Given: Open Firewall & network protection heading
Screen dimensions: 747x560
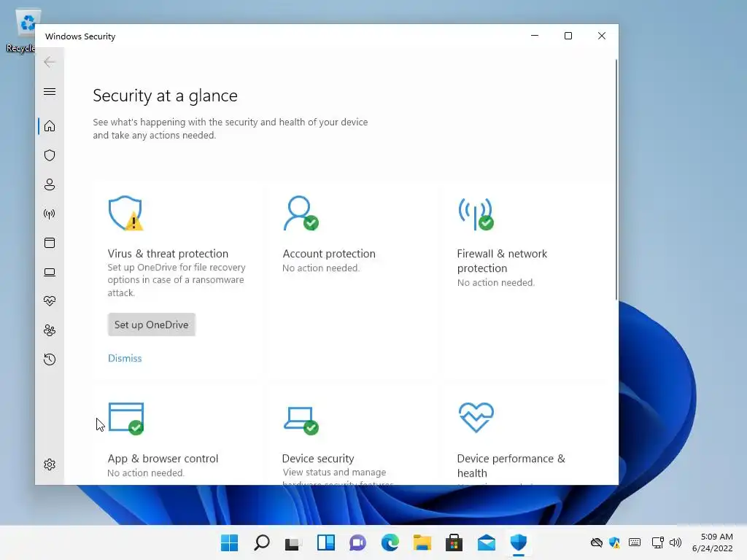Looking at the screenshot, I should tap(502, 261).
